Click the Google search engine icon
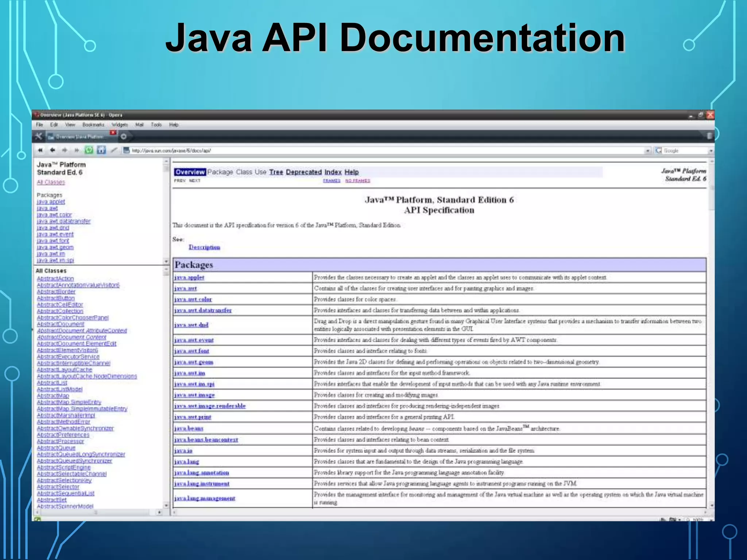The image size is (747, 560). pos(658,151)
